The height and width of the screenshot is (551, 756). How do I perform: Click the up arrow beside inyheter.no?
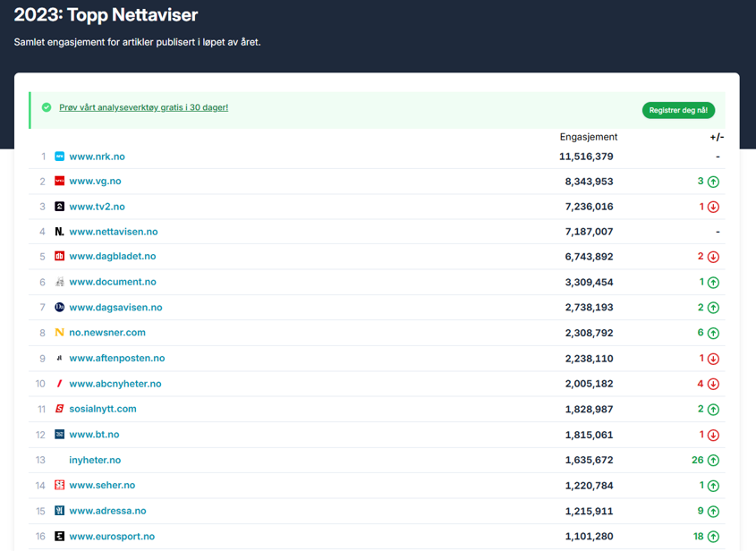713,461
